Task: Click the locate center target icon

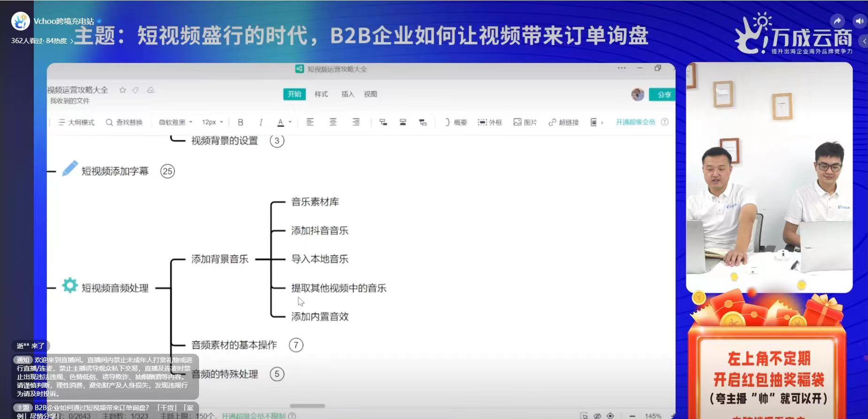Action: (610, 416)
